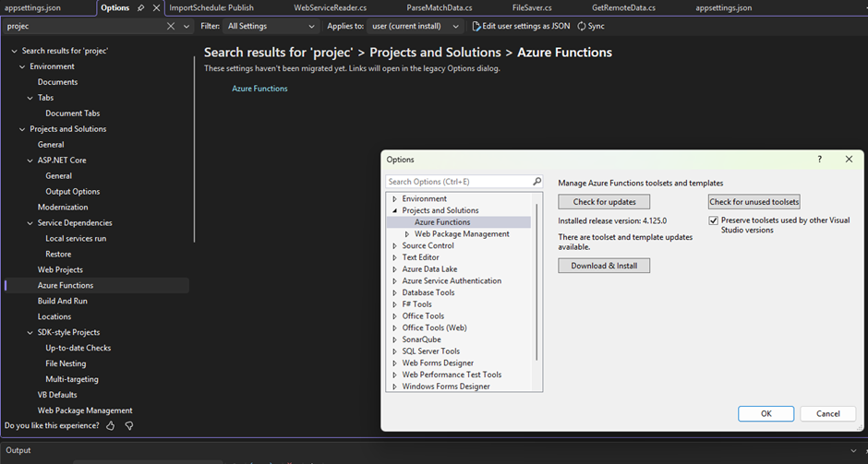The width and height of the screenshot is (868, 464).
Task: Switch to the WebServiceReader.cs tab
Action: 331,7
